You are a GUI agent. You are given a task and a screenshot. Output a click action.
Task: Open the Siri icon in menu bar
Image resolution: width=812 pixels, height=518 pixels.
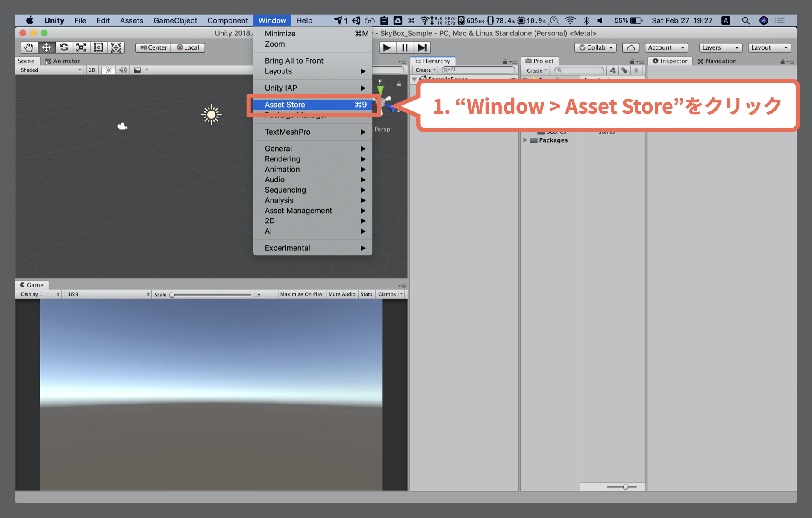point(764,20)
